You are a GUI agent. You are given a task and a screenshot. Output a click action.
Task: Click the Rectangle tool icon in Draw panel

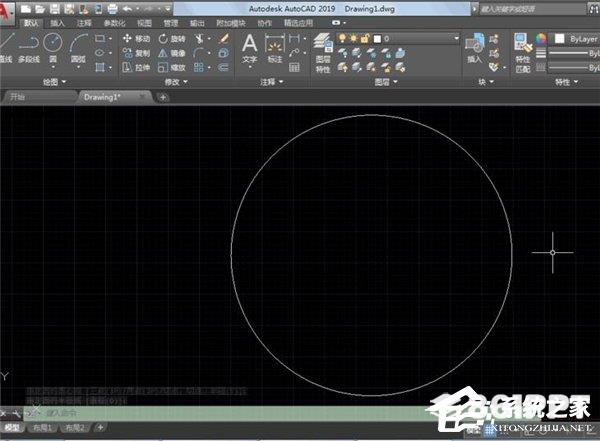100,39
